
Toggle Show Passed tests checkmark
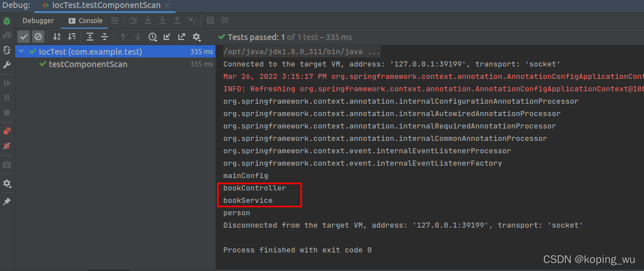click(x=24, y=37)
